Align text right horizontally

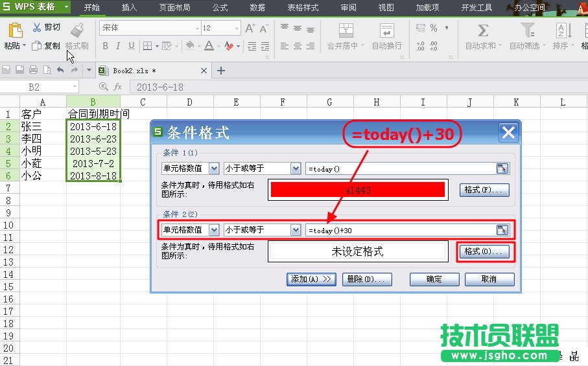(311, 46)
